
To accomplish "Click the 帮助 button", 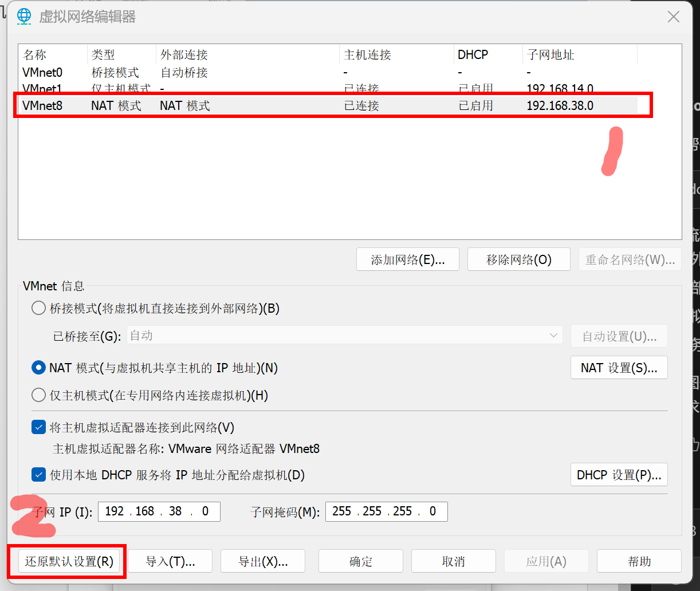I will (639, 561).
